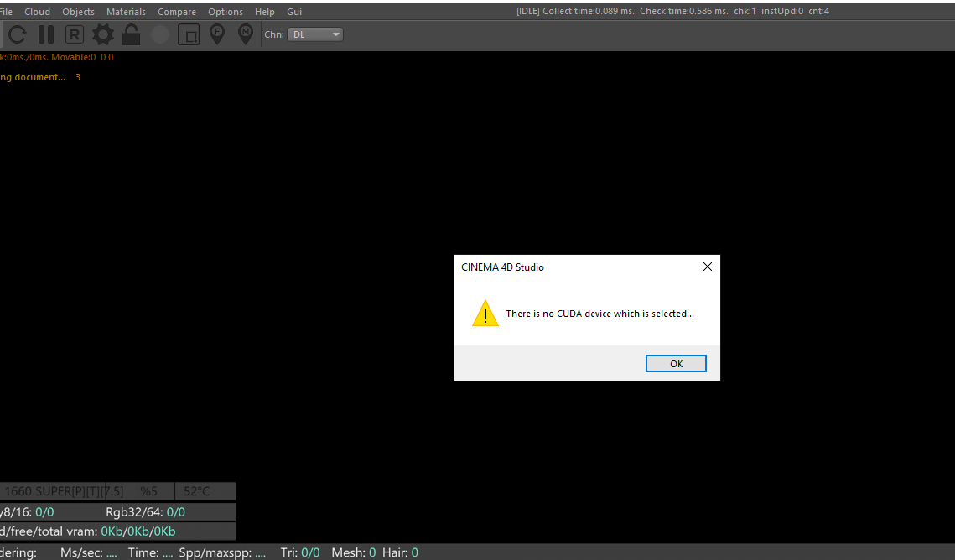Open the Cloud menu
The height and width of the screenshot is (560, 955).
point(37,12)
